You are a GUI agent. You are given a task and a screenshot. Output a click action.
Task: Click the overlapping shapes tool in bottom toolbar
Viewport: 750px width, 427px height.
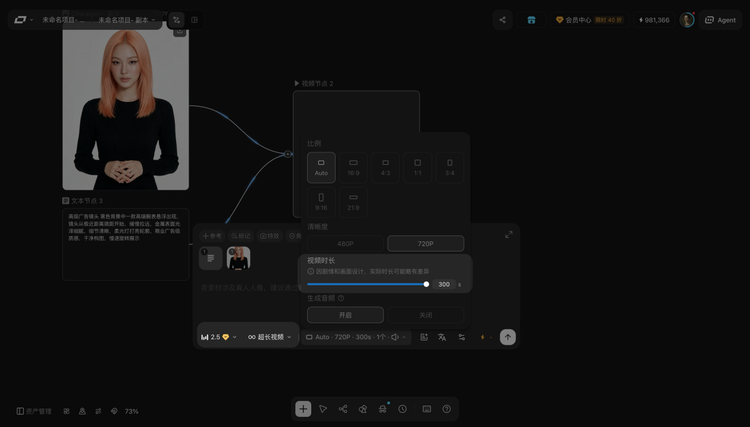tap(363, 409)
